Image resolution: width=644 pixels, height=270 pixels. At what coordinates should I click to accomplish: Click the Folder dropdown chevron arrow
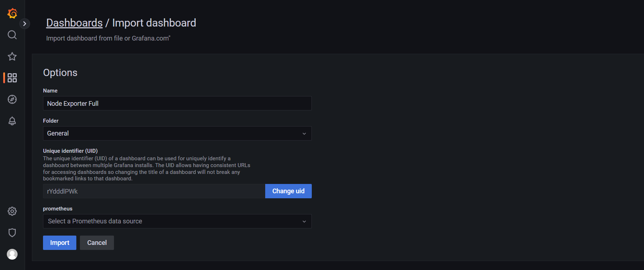click(x=304, y=134)
